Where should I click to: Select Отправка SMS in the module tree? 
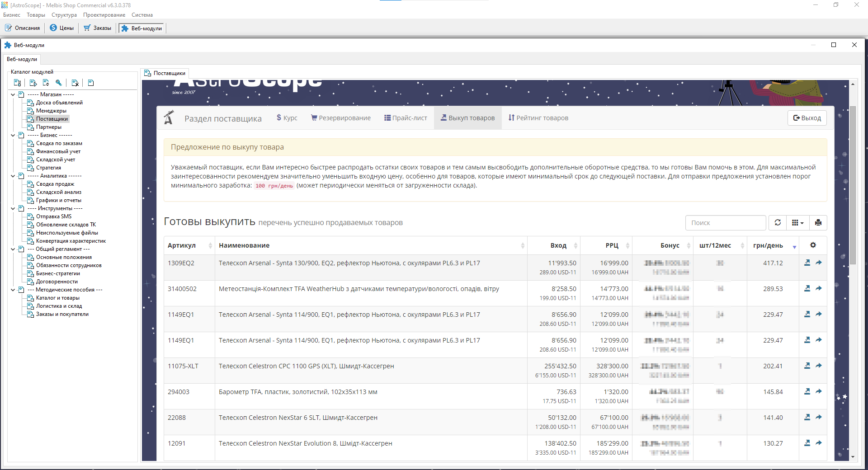(54, 216)
